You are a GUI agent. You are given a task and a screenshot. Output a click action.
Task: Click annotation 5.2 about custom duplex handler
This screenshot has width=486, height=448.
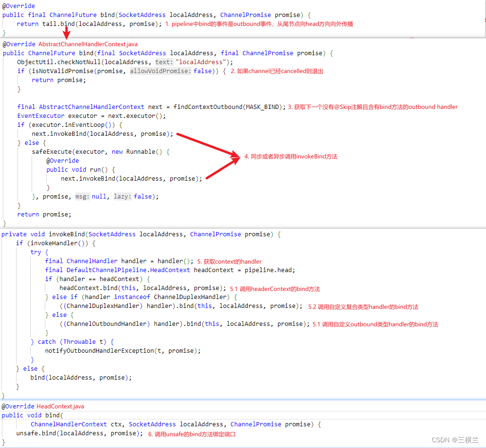363,307
